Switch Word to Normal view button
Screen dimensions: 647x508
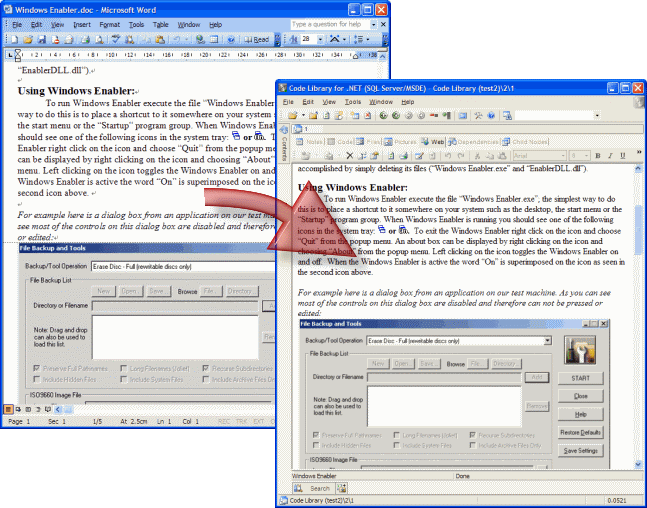point(8,409)
